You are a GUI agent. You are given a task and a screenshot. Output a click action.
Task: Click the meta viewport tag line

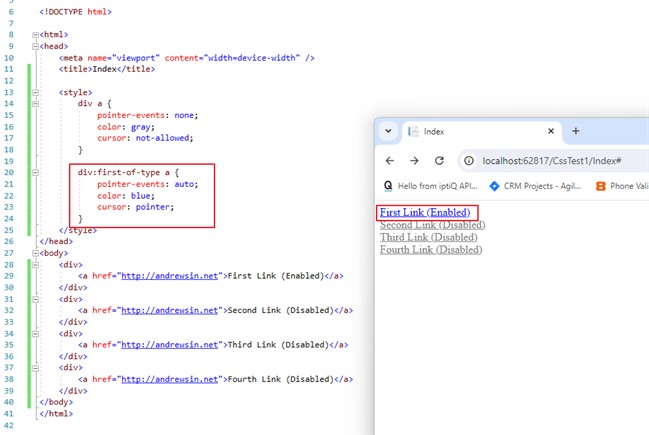[187, 58]
